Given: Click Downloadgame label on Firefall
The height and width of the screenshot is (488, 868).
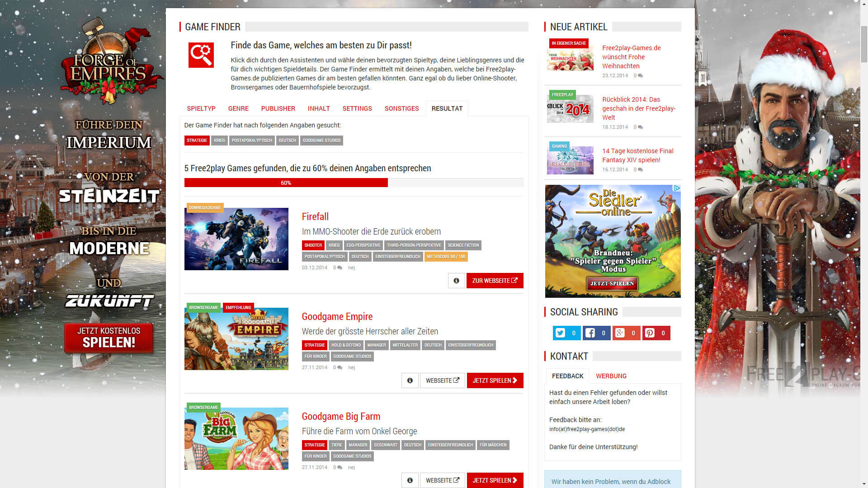Looking at the screenshot, I should pos(205,208).
